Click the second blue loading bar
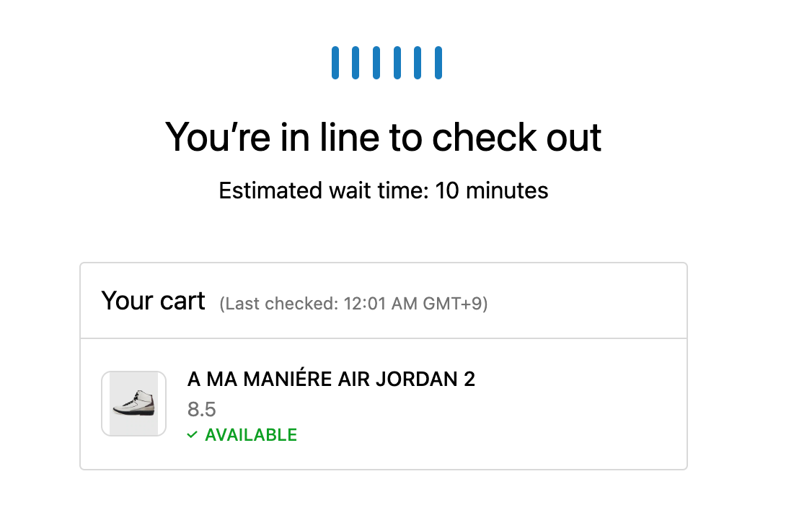This screenshot has height=505, width=812. 356,63
